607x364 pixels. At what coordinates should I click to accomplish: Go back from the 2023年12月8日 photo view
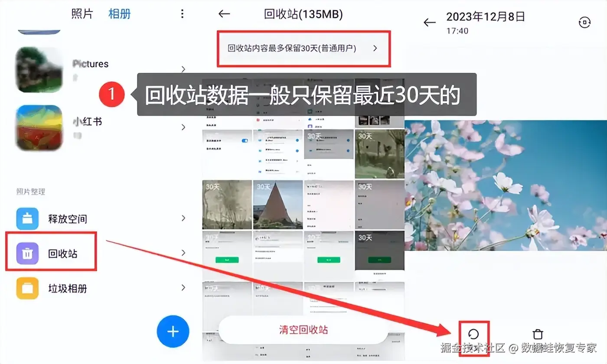click(x=429, y=23)
